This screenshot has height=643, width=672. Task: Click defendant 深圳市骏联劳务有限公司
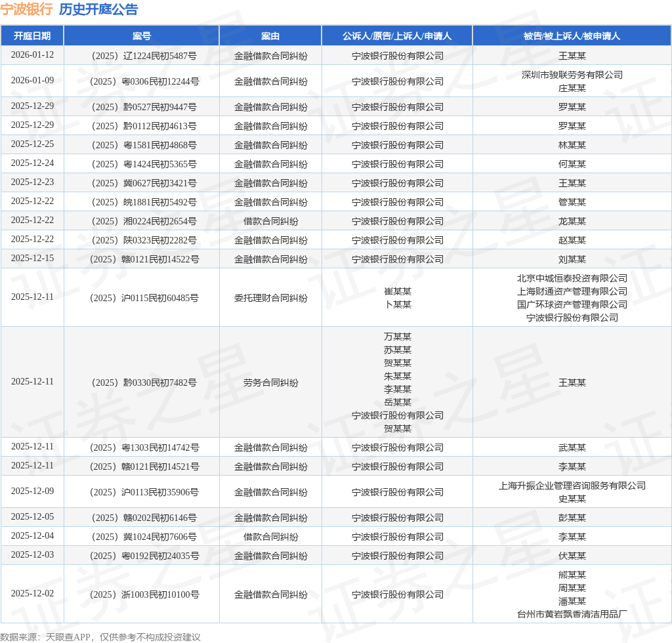coord(572,75)
